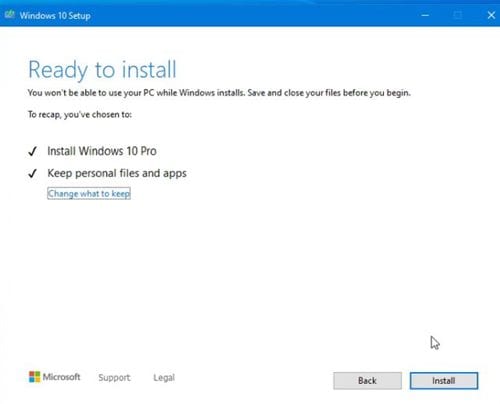Start installation with the Install button
Viewport: 500px width, 404px height.
pyautogui.click(x=444, y=381)
